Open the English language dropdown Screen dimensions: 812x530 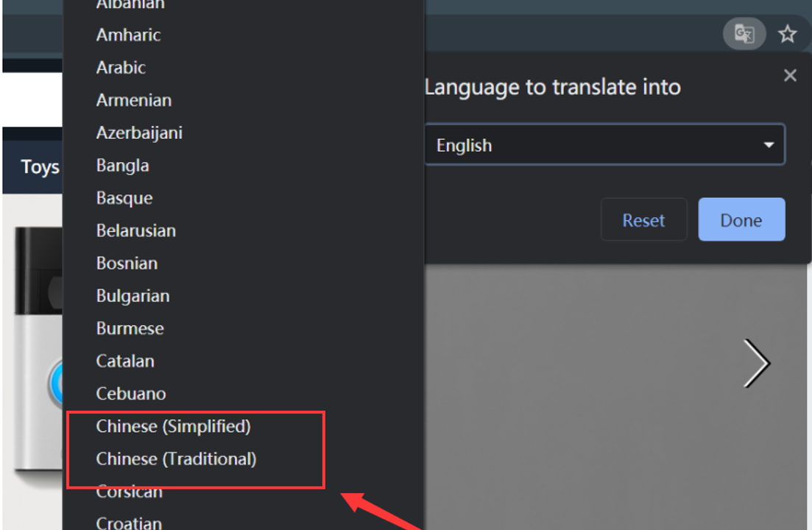(x=604, y=145)
